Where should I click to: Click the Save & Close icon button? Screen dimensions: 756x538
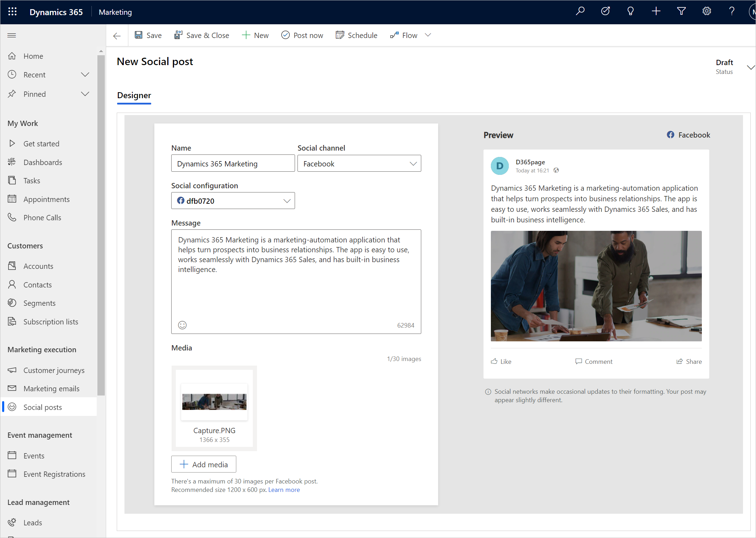tap(178, 36)
